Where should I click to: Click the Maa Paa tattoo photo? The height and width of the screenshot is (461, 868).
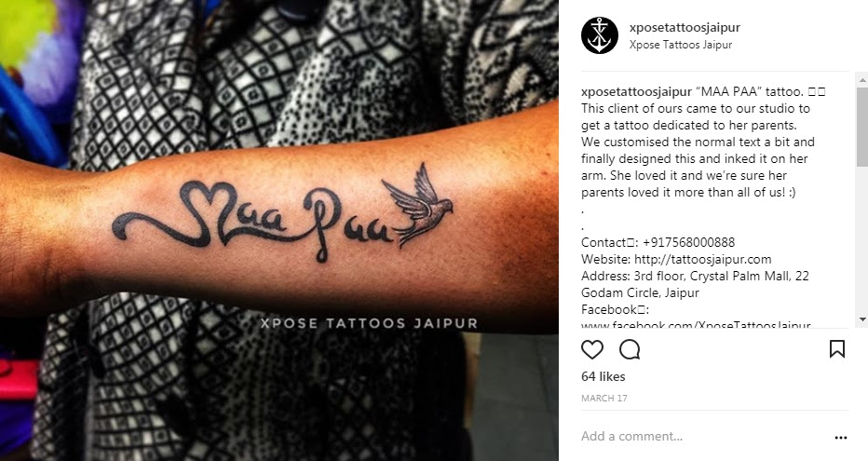(279, 230)
